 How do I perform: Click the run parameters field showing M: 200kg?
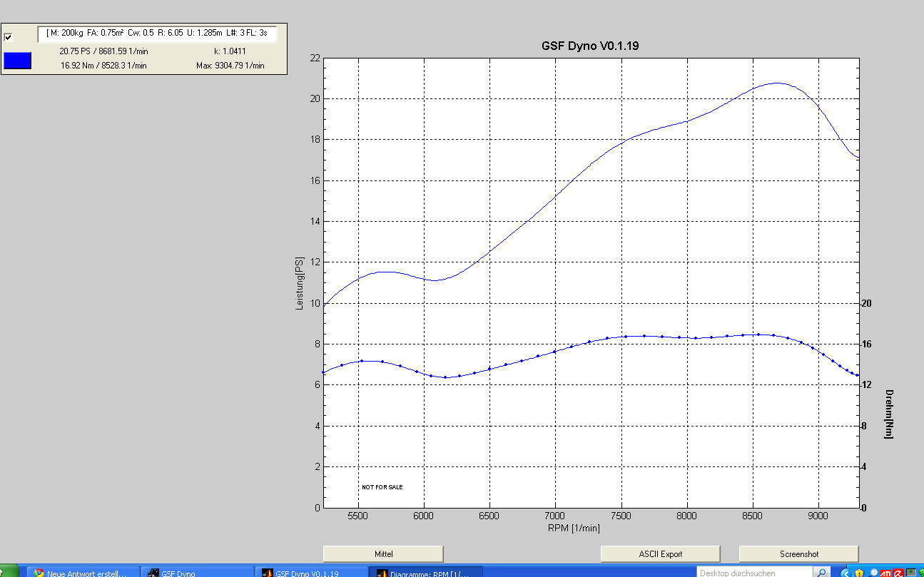(157, 34)
